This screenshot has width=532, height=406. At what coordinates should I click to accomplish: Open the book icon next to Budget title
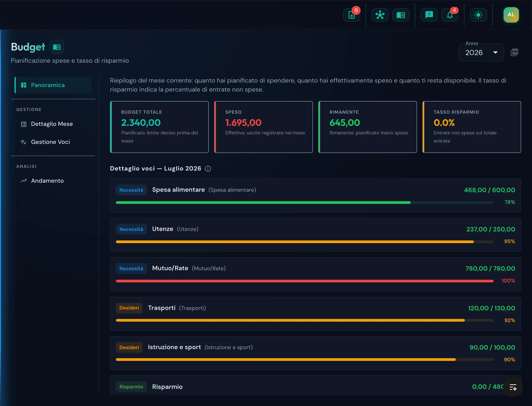[x=57, y=47]
